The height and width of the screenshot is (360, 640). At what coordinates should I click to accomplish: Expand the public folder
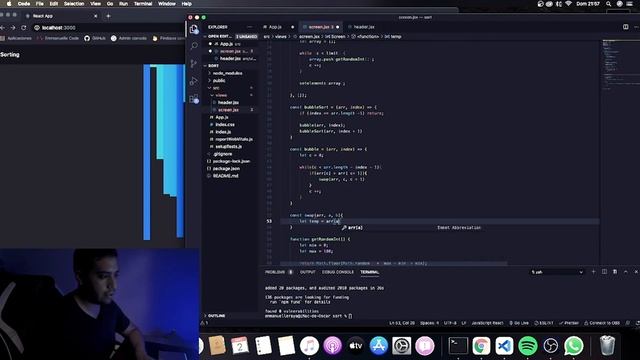[x=219, y=80]
